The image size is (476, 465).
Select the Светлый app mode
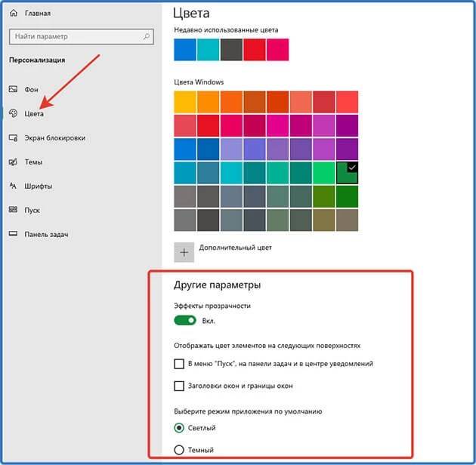click(179, 427)
